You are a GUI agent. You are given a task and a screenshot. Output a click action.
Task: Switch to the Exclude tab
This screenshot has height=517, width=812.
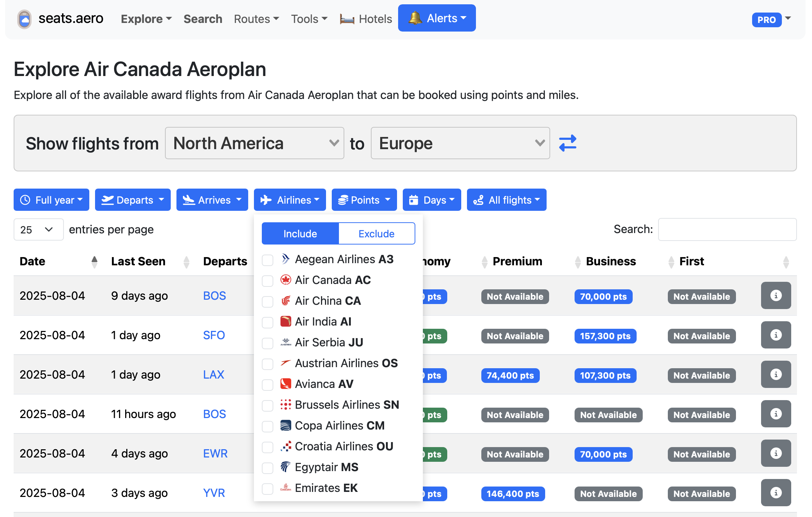point(377,233)
